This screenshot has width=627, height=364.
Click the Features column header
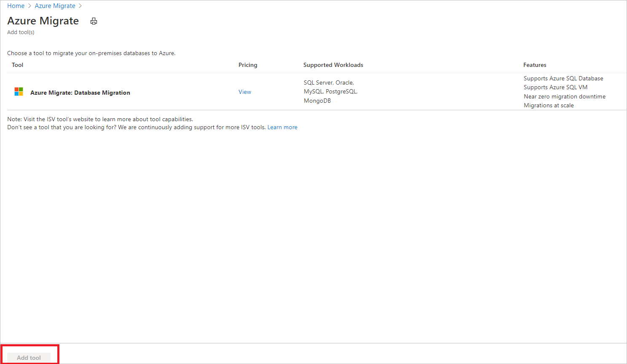click(535, 65)
